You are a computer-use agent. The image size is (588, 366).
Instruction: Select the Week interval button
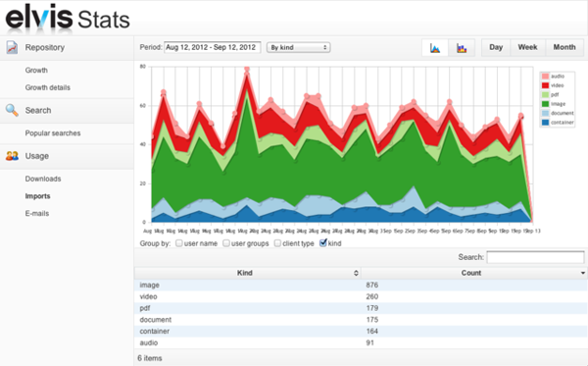pos(527,47)
